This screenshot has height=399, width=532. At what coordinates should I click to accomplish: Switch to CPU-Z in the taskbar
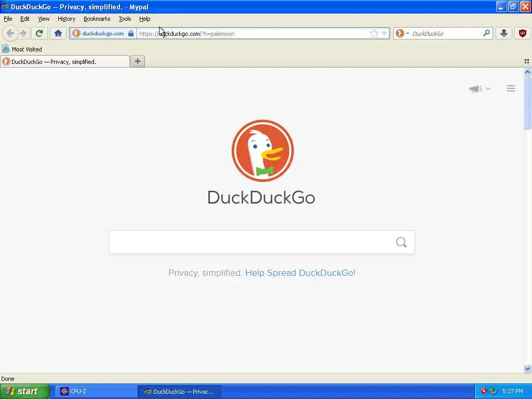click(97, 391)
